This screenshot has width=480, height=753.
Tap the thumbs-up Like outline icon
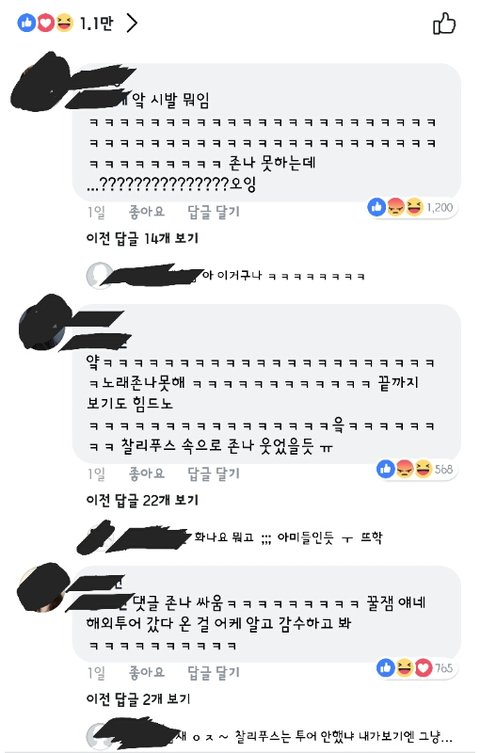tap(444, 23)
